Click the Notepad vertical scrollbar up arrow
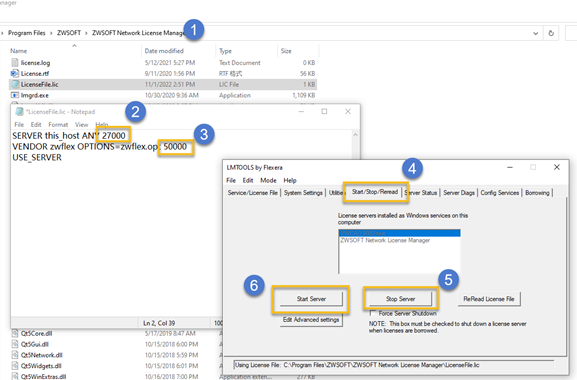Image resolution: width=577 pixels, height=380 pixels. (355, 135)
